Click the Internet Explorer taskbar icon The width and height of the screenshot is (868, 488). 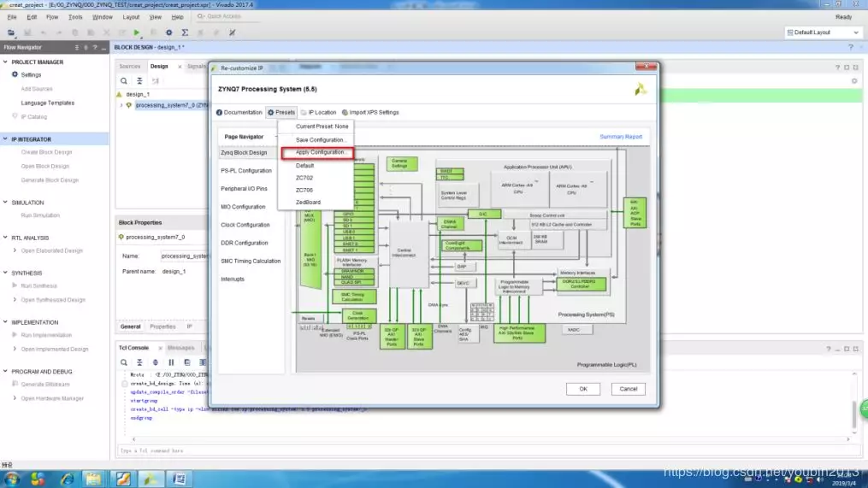coord(67,479)
